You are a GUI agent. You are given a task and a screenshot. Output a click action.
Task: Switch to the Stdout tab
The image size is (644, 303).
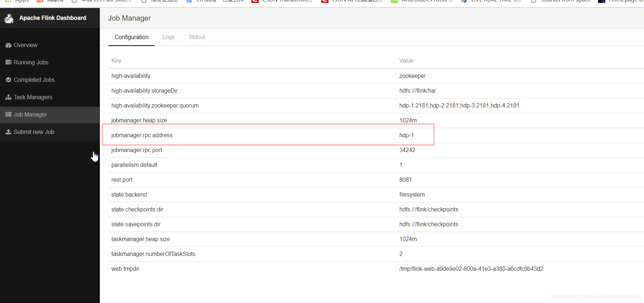tap(197, 37)
